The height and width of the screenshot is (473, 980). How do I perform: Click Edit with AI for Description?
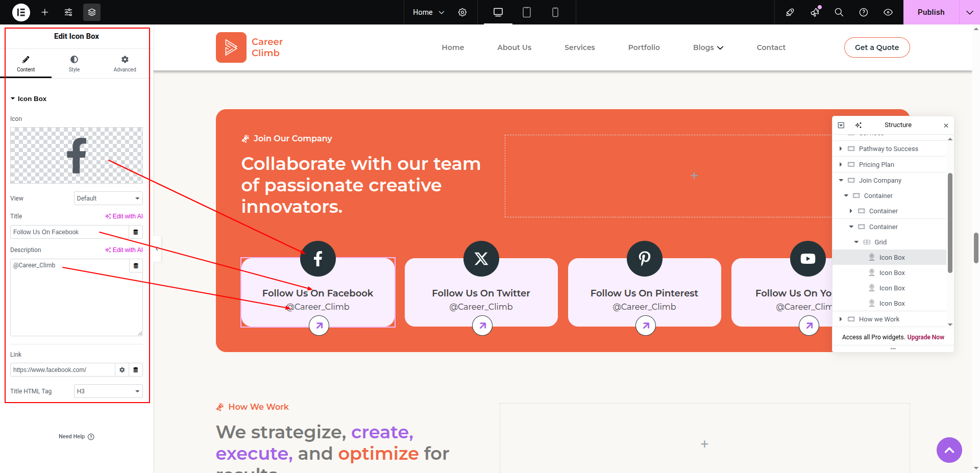pyautogui.click(x=124, y=250)
